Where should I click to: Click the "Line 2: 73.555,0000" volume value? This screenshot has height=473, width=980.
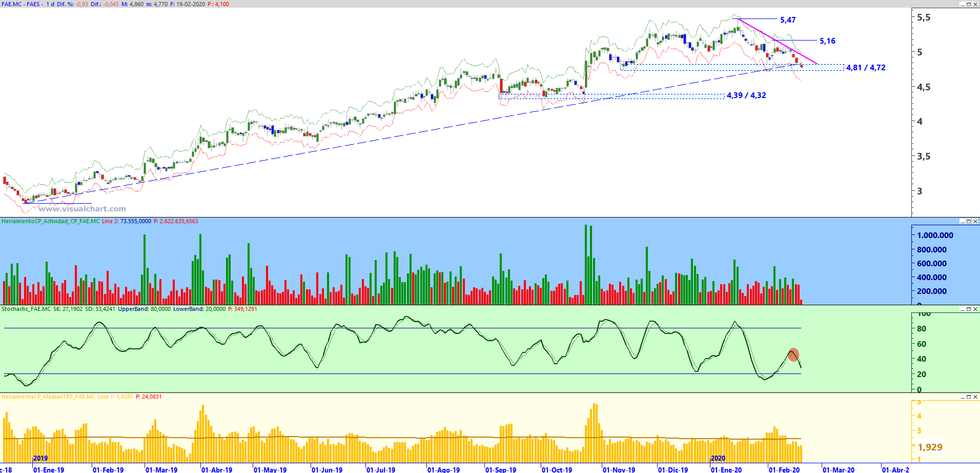pyautogui.click(x=127, y=221)
